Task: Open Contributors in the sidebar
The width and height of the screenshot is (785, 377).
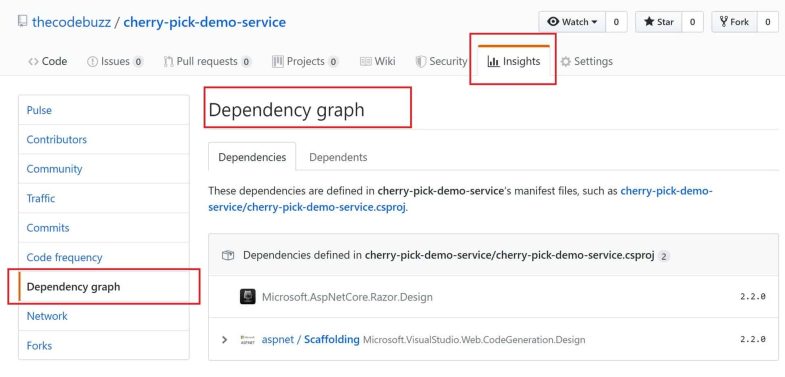Action: (x=104, y=140)
